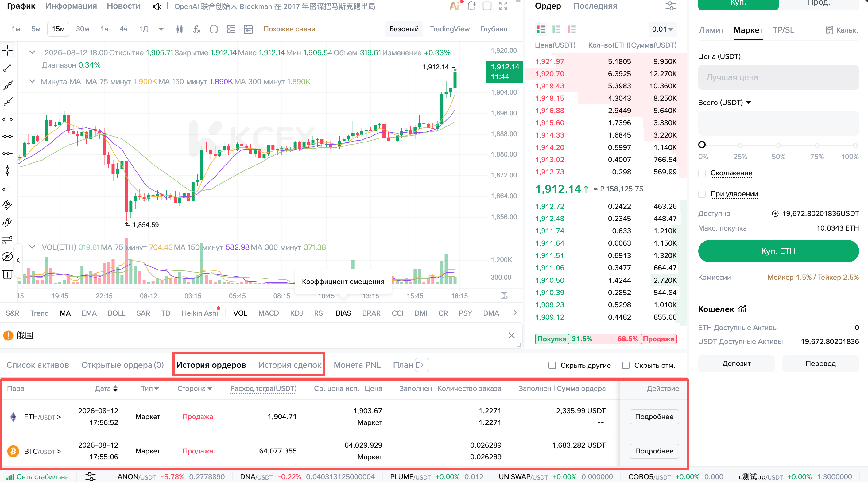Image resolution: width=868 pixels, height=482 pixels.
Task: Click the Куп. ETH button
Action: (x=778, y=251)
